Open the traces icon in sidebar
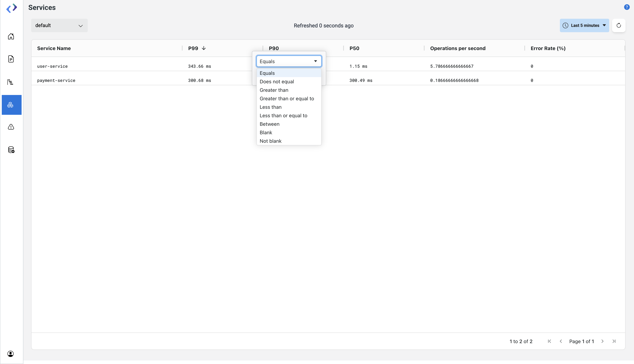634x364 pixels. (x=10, y=82)
